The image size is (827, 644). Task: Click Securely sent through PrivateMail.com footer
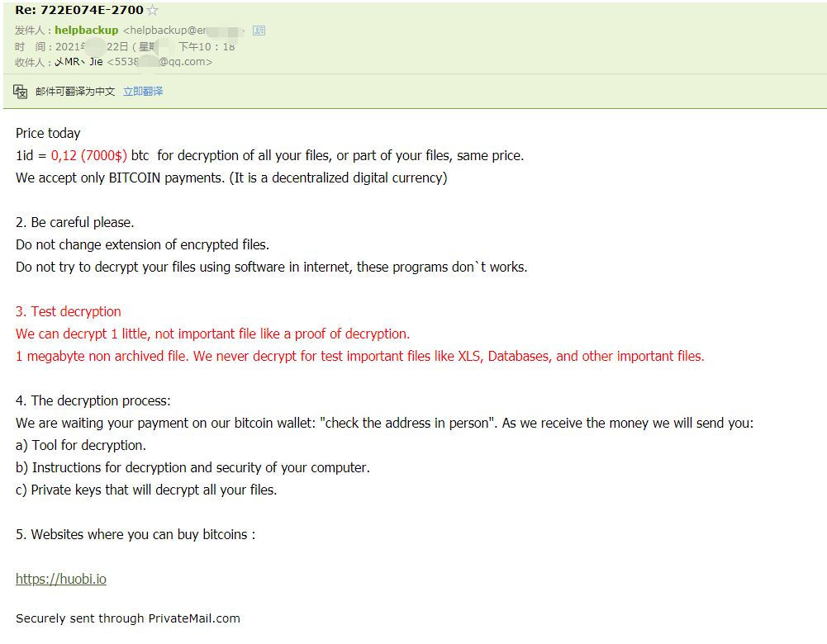(x=128, y=618)
